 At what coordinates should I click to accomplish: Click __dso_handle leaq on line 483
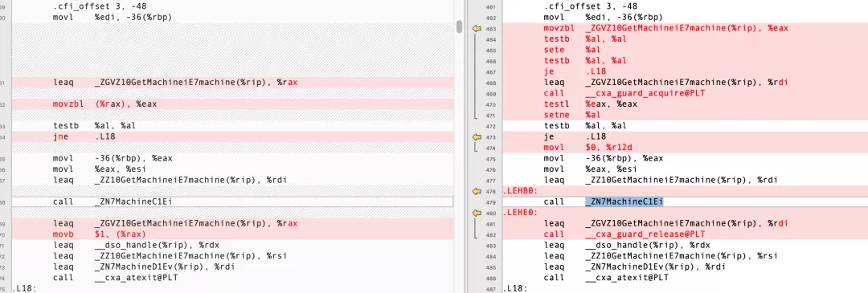coord(627,245)
